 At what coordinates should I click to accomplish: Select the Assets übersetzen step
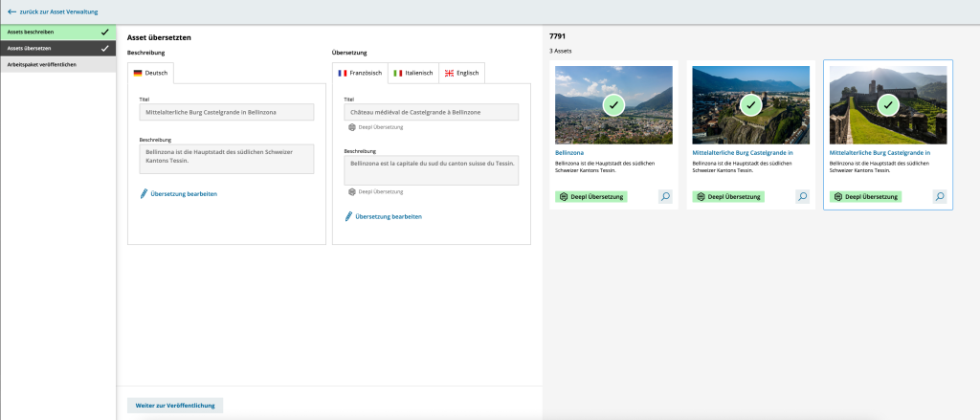(x=57, y=48)
